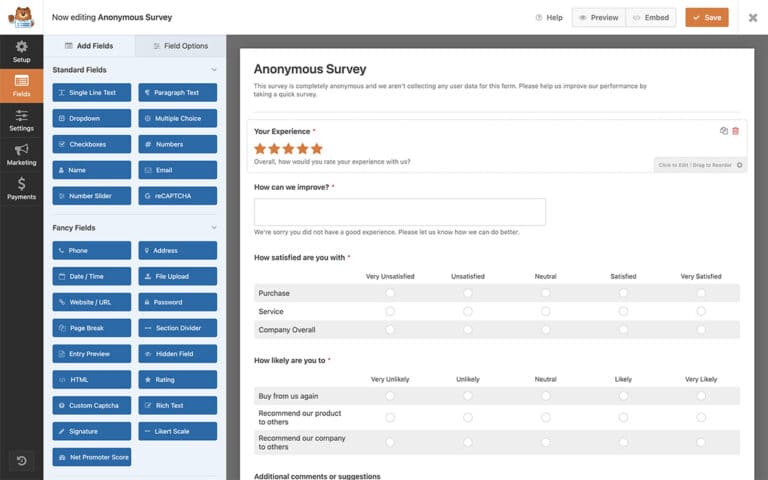Add a Date / Time field

coord(92,276)
